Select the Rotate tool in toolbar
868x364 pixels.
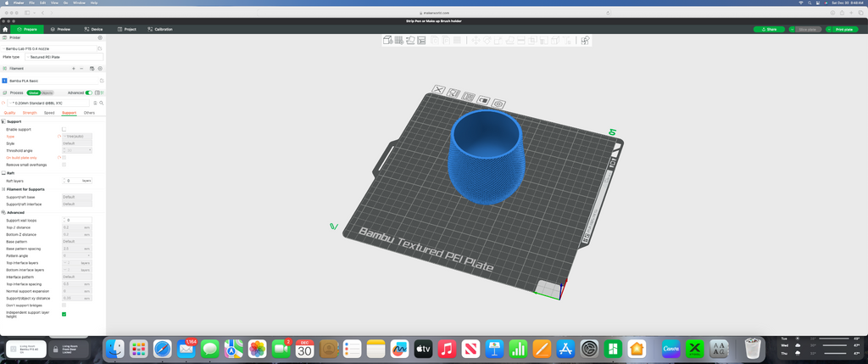click(487, 40)
